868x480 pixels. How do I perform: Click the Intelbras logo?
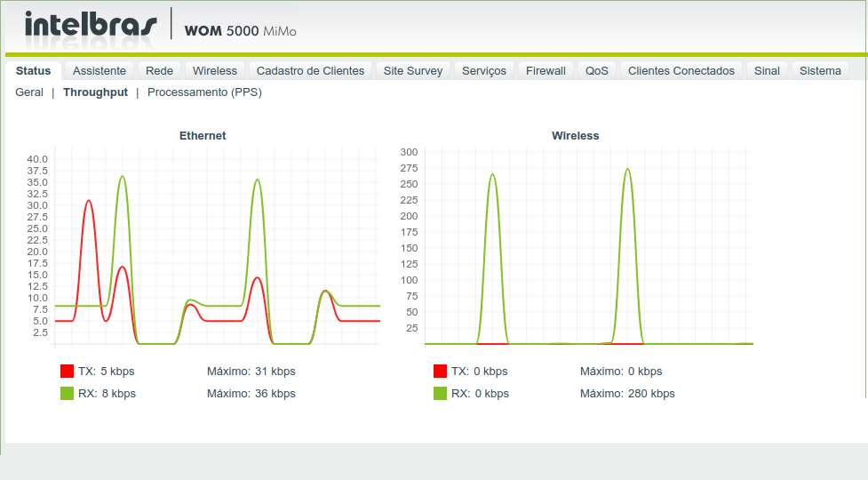click(91, 26)
